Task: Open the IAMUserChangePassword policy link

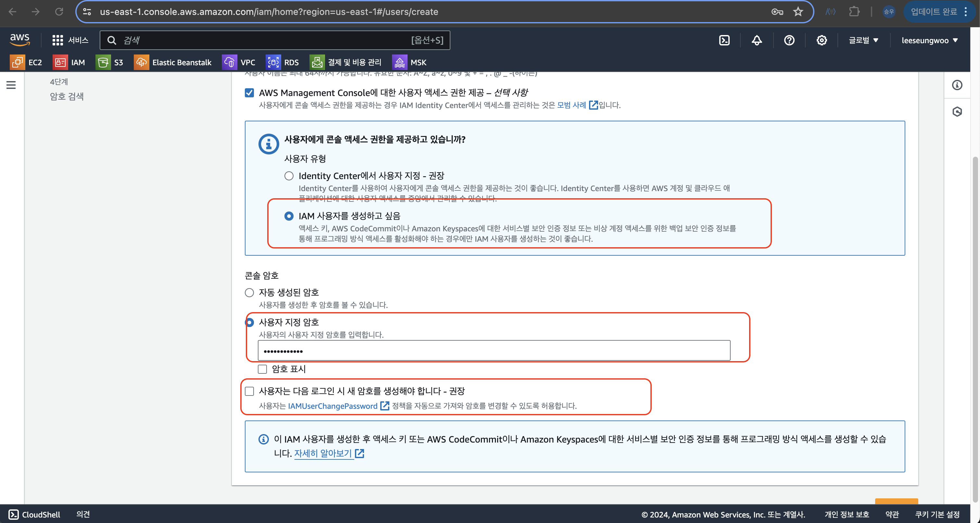Action: click(x=333, y=406)
